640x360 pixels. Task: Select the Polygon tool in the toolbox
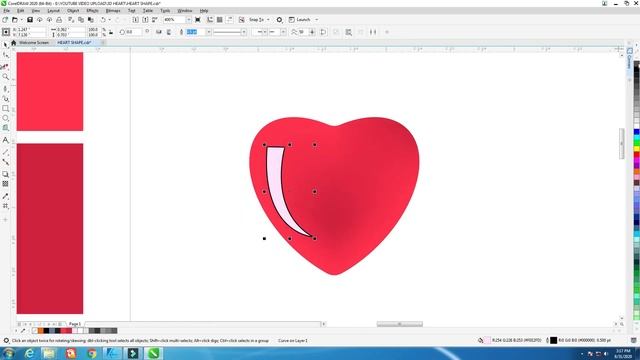tap(5, 128)
